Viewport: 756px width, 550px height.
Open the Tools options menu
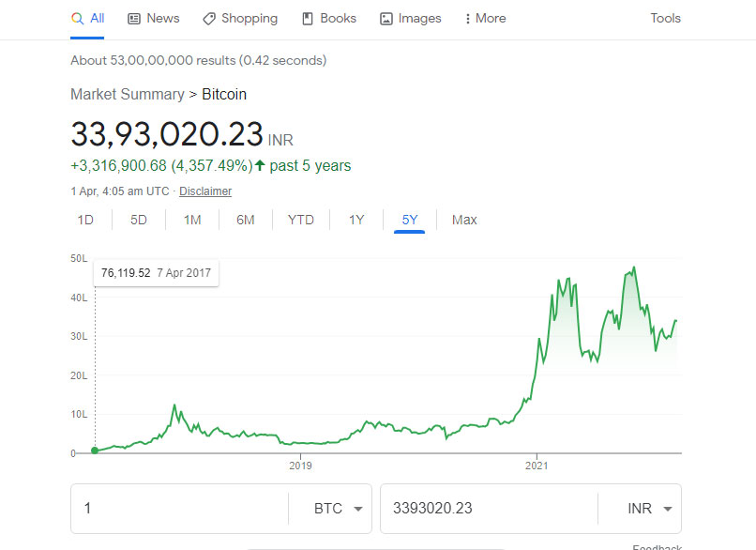coord(665,19)
